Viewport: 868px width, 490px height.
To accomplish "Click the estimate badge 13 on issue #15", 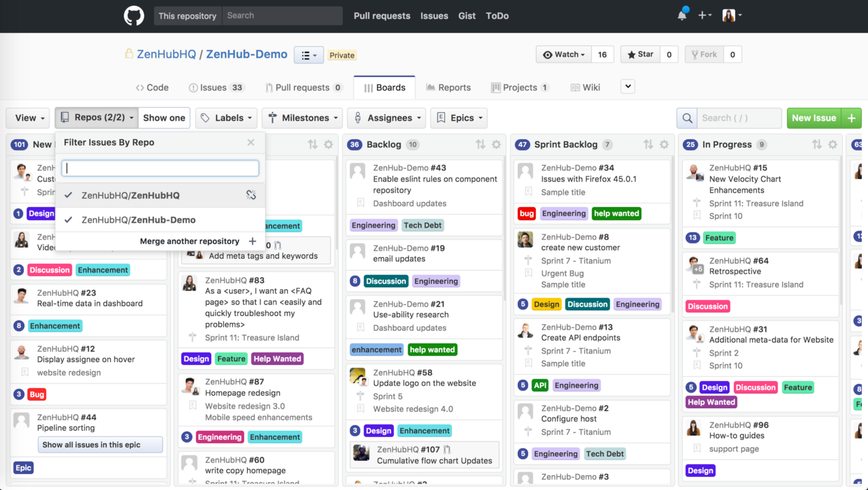I will 692,238.
